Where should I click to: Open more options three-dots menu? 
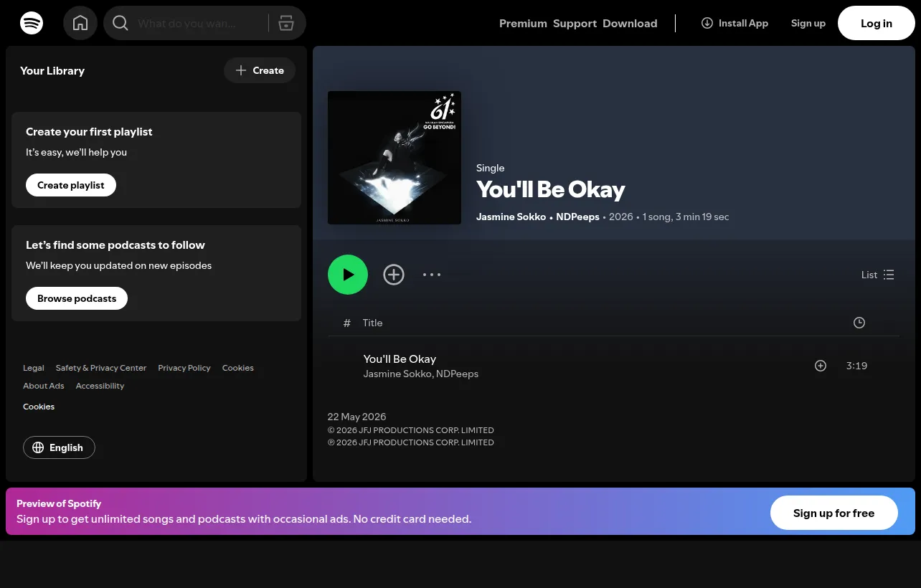432,275
